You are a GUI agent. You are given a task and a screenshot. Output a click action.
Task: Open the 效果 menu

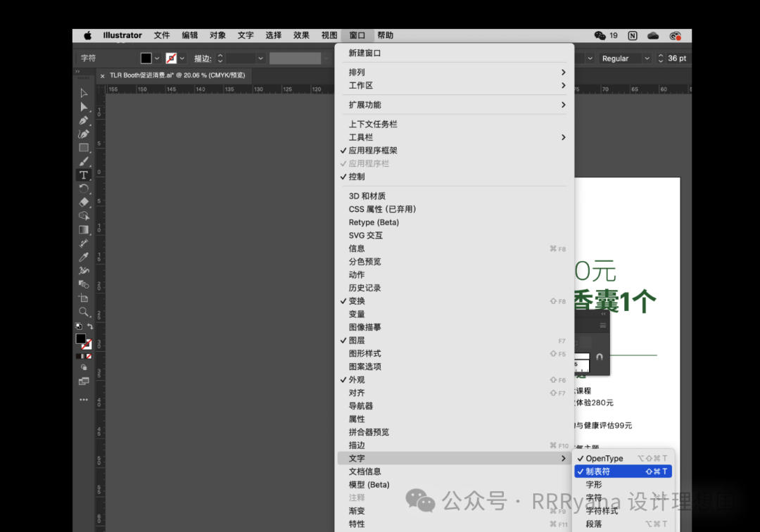[x=301, y=35]
